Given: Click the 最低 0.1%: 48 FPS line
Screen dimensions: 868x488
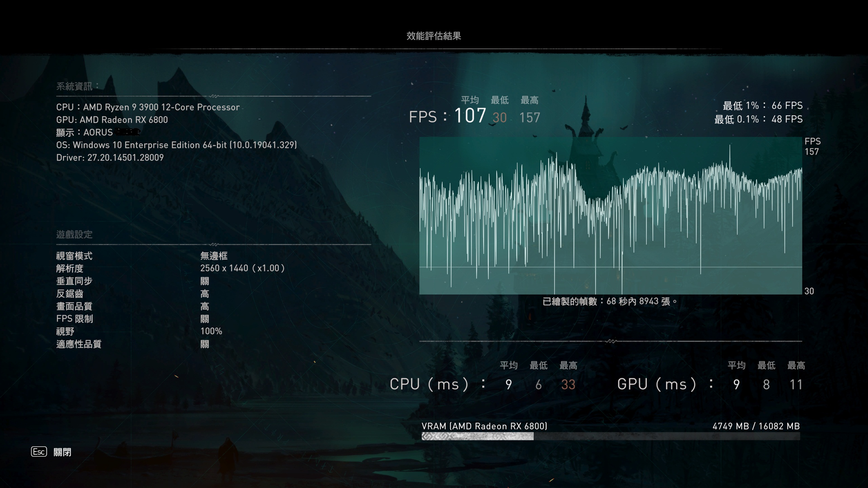Looking at the screenshot, I should [x=758, y=119].
